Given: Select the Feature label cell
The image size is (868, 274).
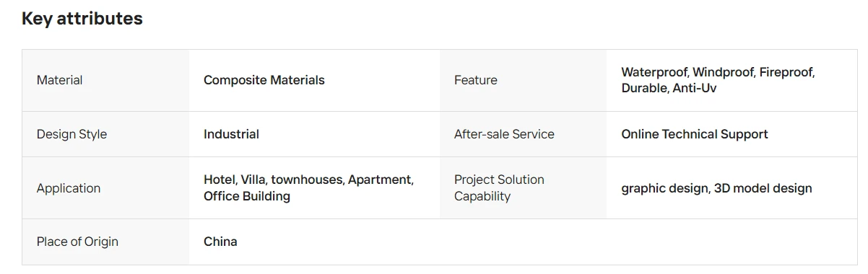Looking at the screenshot, I should 523,80.
